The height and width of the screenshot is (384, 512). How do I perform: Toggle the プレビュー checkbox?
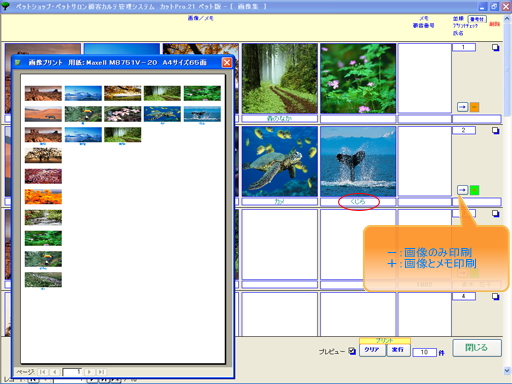[x=352, y=351]
